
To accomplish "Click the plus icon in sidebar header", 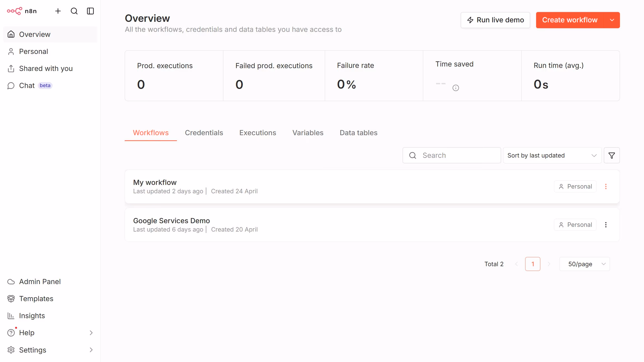I will coord(58,11).
